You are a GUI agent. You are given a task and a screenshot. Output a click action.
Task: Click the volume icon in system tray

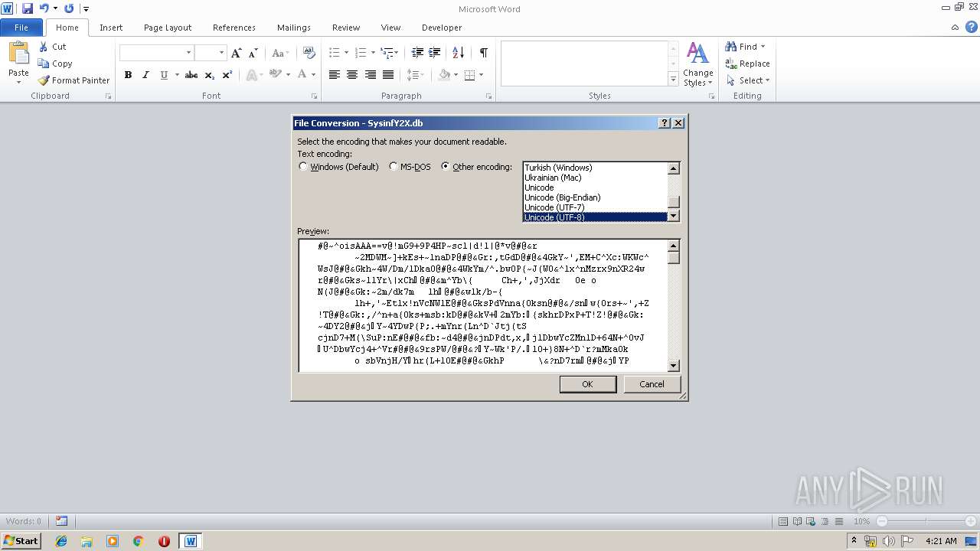point(889,541)
